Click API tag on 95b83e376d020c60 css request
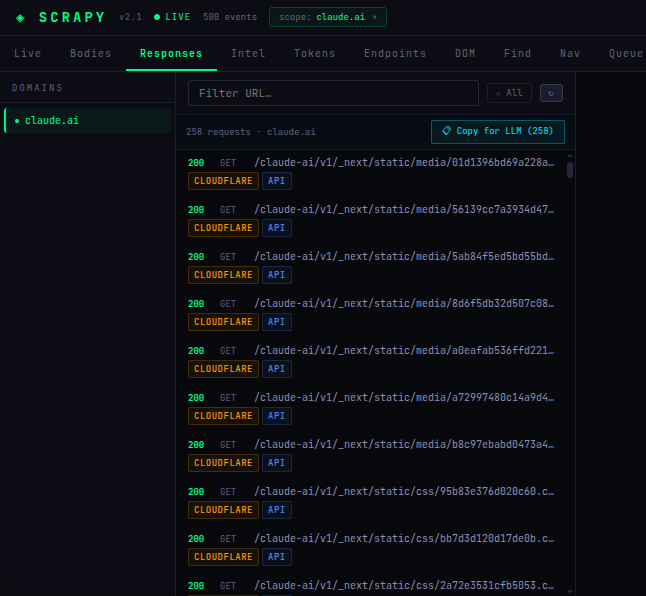 point(276,510)
